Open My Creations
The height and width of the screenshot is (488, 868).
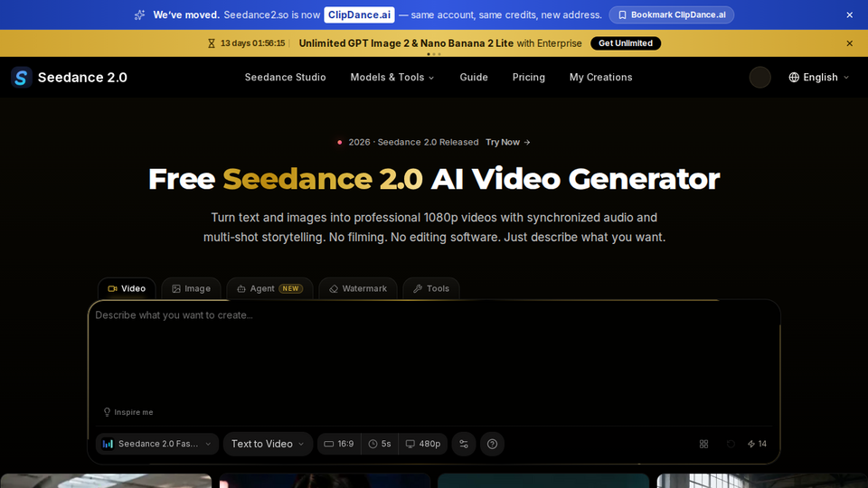(x=600, y=78)
